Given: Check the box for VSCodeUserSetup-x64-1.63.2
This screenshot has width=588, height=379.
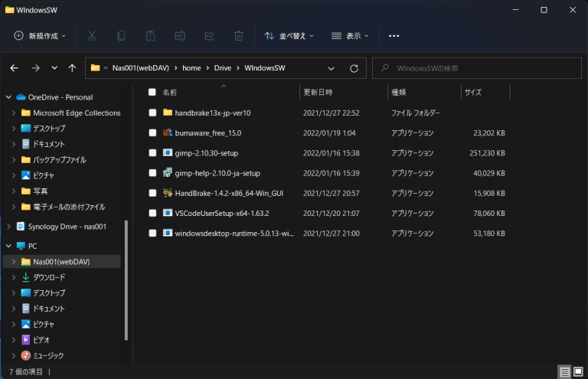Looking at the screenshot, I should coord(152,213).
